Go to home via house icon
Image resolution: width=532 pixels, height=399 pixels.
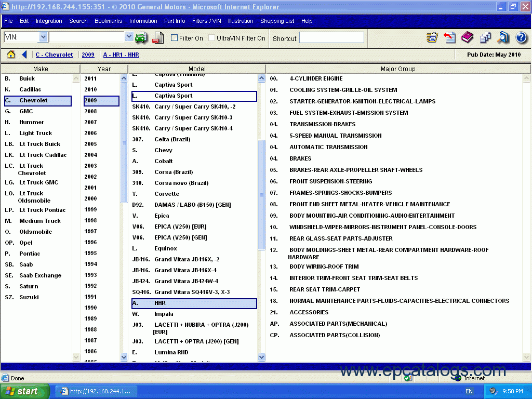coord(11,55)
